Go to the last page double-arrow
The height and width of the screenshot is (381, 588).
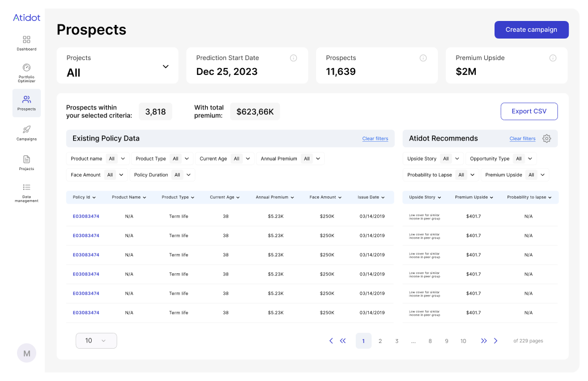(484, 341)
